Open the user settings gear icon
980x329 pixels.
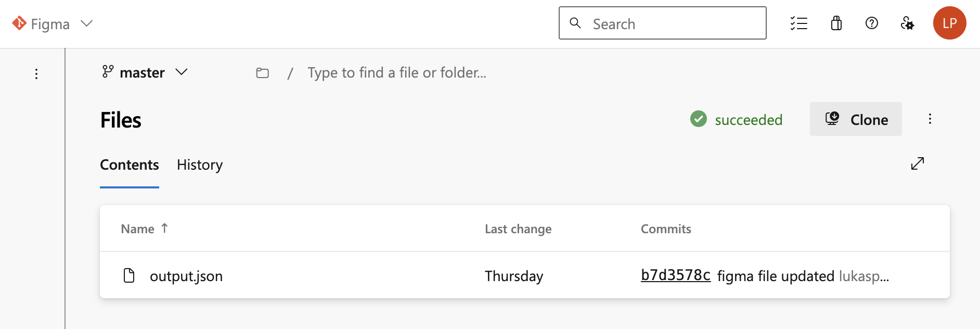click(908, 23)
